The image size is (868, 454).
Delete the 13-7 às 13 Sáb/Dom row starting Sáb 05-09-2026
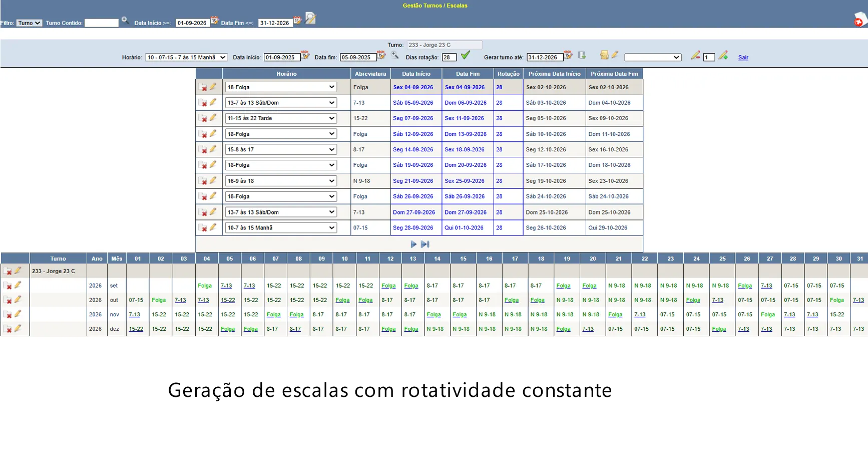point(203,103)
